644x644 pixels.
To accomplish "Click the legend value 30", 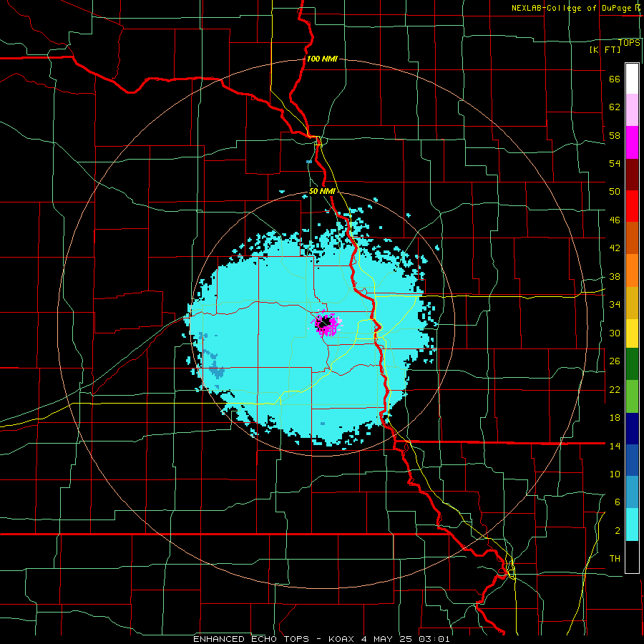I will point(615,333).
